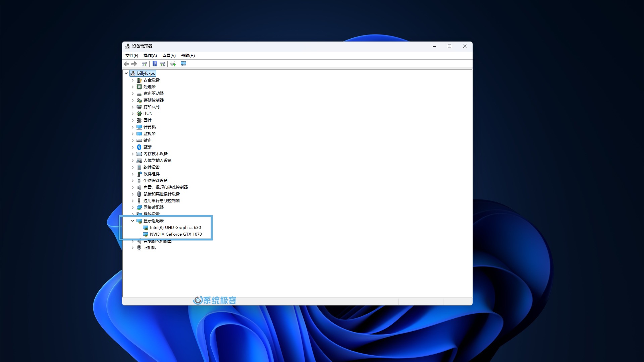Click the scan for hardware changes icon
Image resolution: width=644 pixels, height=362 pixels.
pyautogui.click(x=183, y=64)
